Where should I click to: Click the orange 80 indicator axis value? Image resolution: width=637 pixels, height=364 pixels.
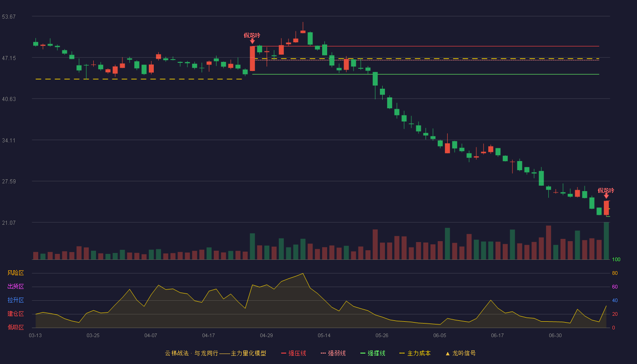click(615, 273)
